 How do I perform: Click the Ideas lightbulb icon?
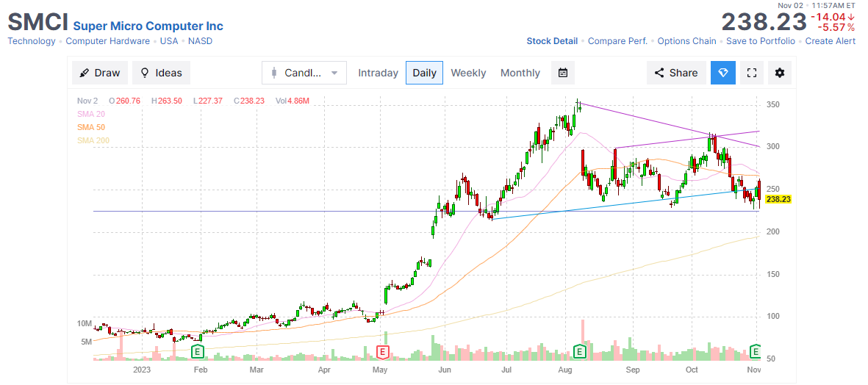coord(145,73)
